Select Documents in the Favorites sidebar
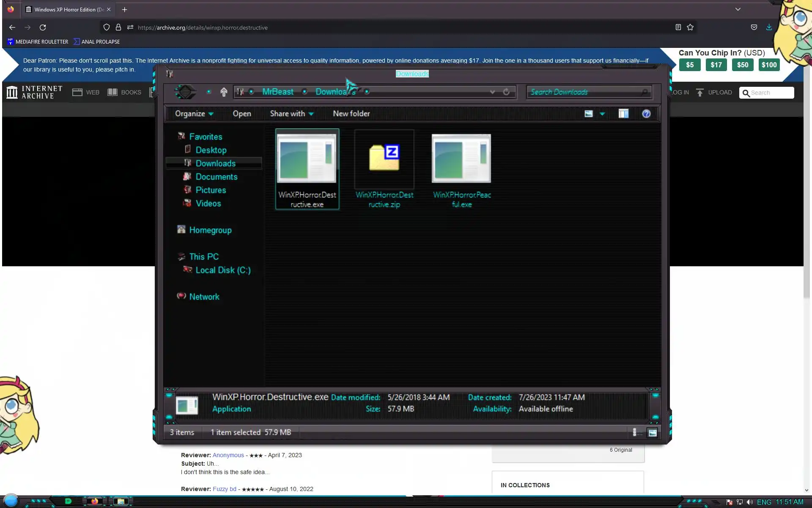812x508 pixels. tap(216, 177)
